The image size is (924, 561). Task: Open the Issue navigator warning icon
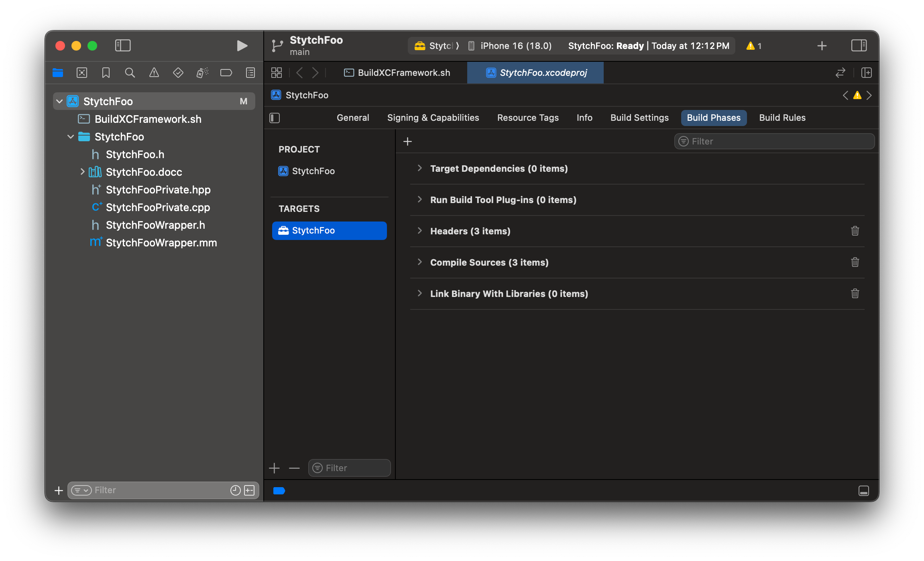coord(154,73)
